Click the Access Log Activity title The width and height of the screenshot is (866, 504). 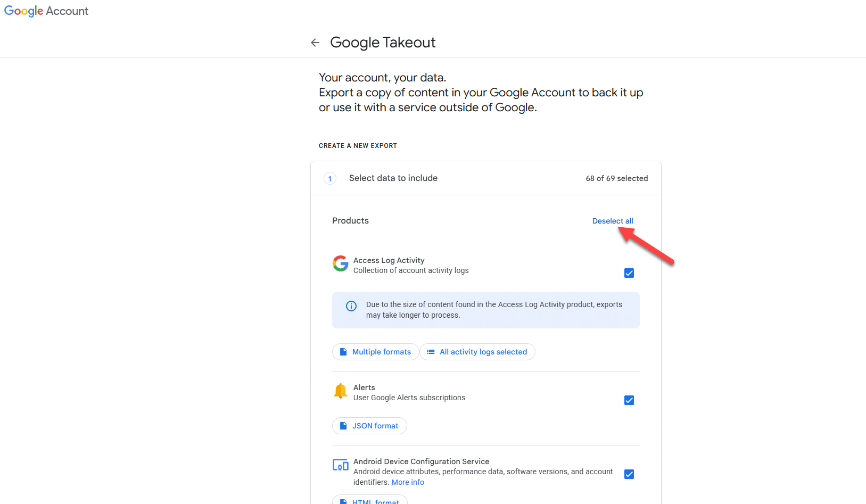389,260
